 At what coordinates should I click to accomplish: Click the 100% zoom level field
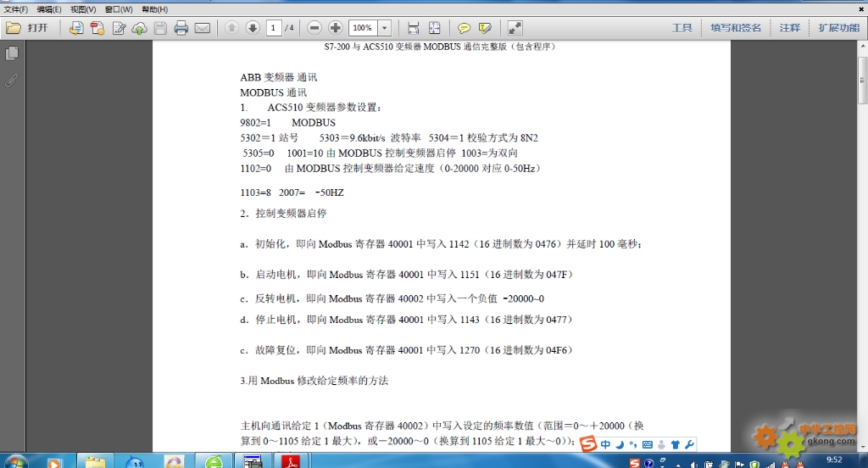pyautogui.click(x=363, y=28)
